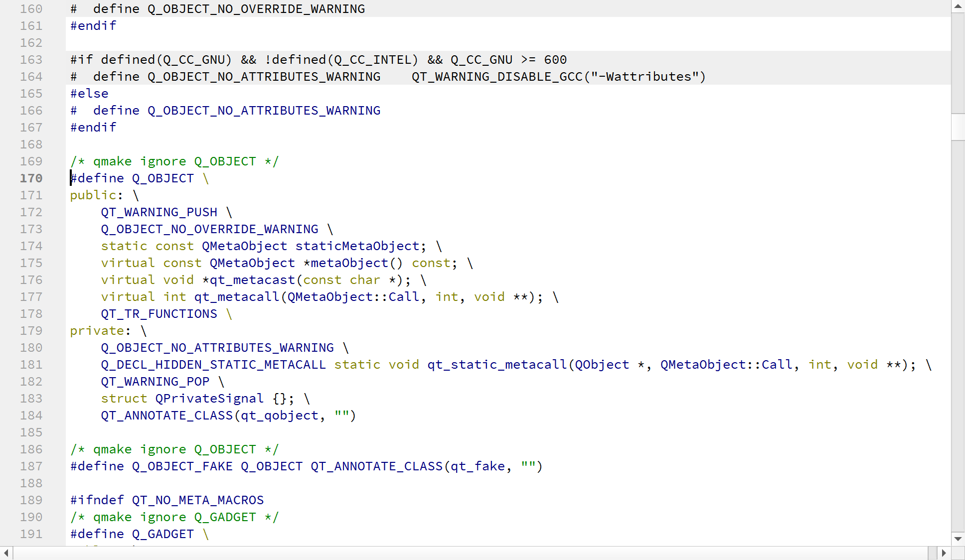The image size is (965, 560).
Task: Click the QPrivateSignal struct name
Action: point(209,399)
